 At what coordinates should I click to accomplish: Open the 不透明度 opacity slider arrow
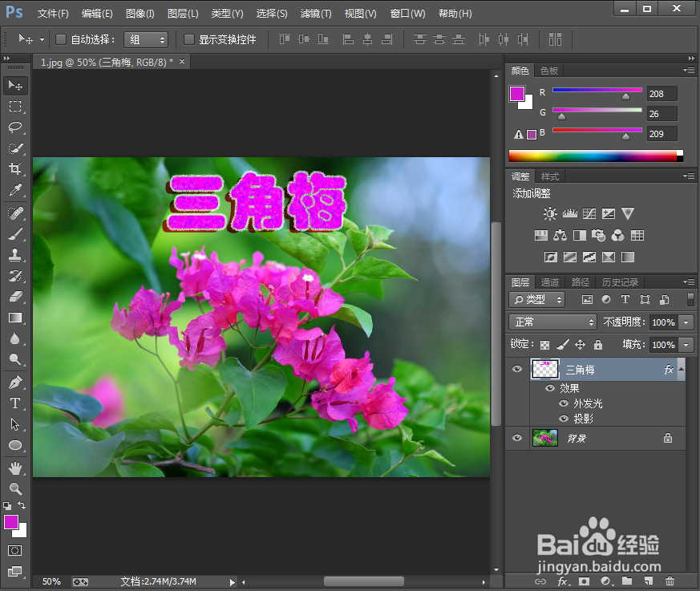pyautogui.click(x=686, y=322)
